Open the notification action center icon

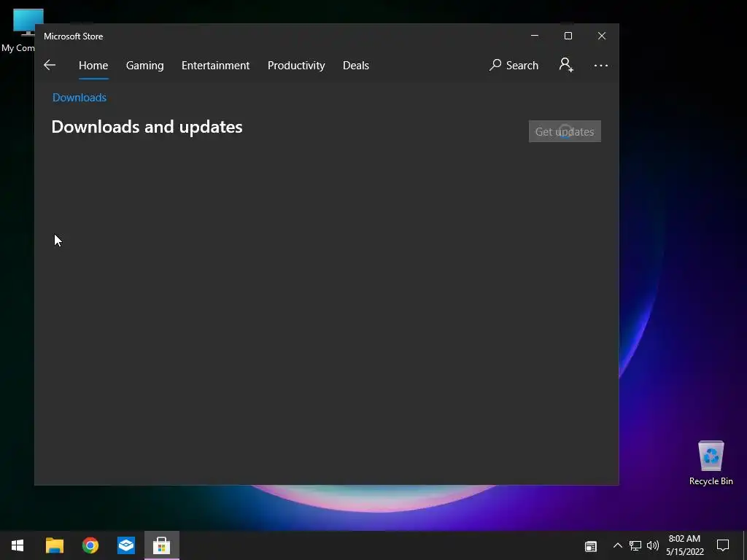pos(723,545)
